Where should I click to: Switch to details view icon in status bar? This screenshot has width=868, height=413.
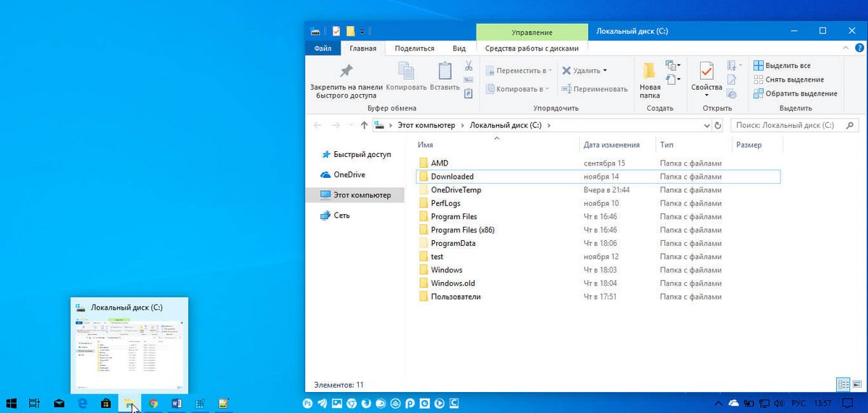coord(843,385)
